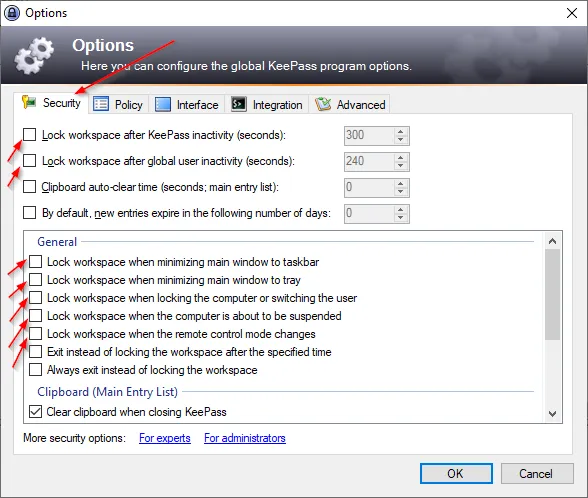Switch to the Policy tab
The height and width of the screenshot is (498, 588).
point(118,104)
